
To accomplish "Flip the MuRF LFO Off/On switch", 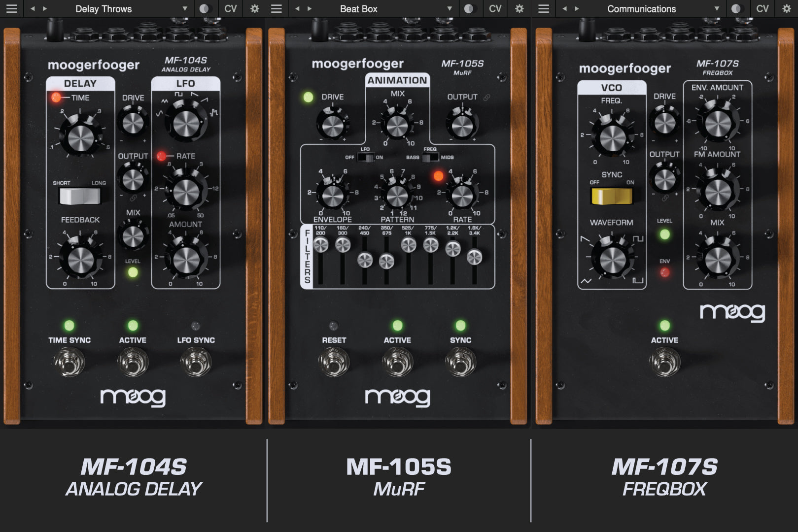I will click(x=365, y=158).
